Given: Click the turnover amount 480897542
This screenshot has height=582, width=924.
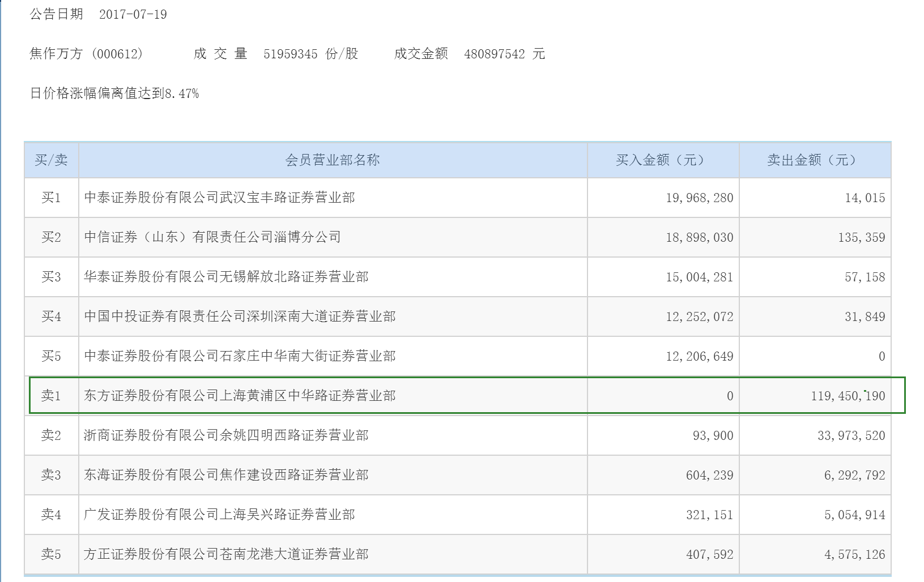Looking at the screenshot, I should [495, 54].
